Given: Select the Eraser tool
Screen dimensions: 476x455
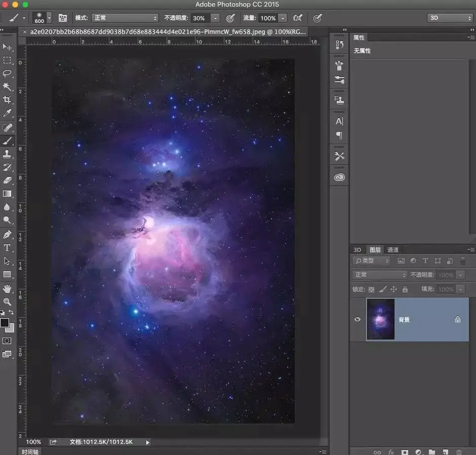Looking at the screenshot, I should (7, 180).
